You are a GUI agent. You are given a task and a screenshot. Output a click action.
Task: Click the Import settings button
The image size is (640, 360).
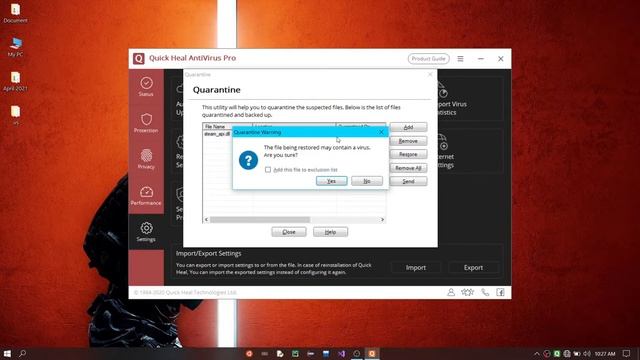[x=416, y=267]
